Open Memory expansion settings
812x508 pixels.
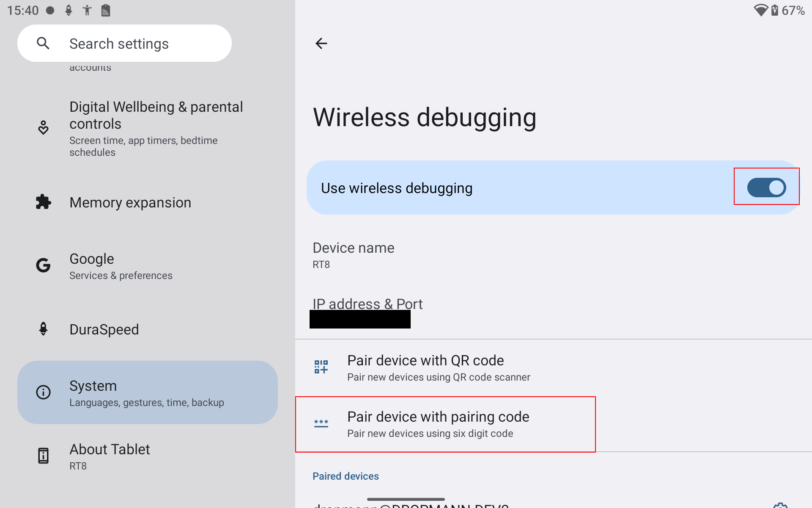(130, 203)
